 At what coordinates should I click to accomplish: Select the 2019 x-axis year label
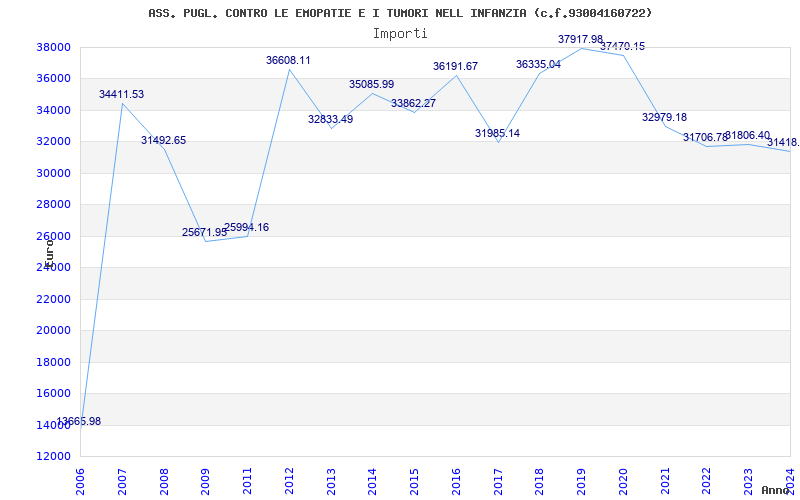tap(582, 482)
